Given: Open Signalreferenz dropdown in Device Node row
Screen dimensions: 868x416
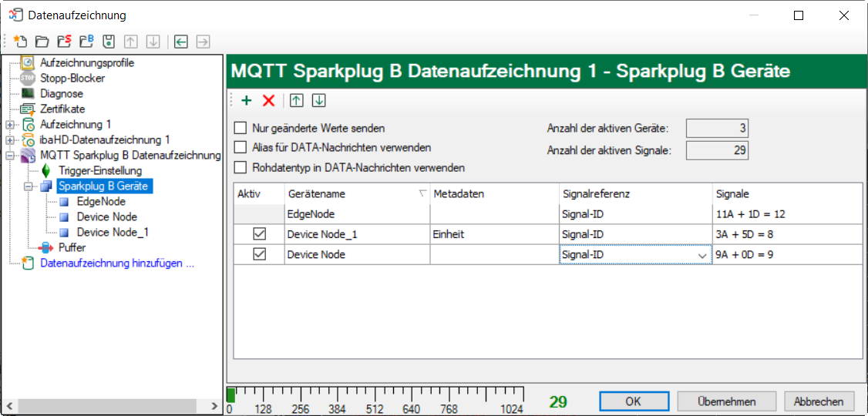Looking at the screenshot, I should pos(702,255).
